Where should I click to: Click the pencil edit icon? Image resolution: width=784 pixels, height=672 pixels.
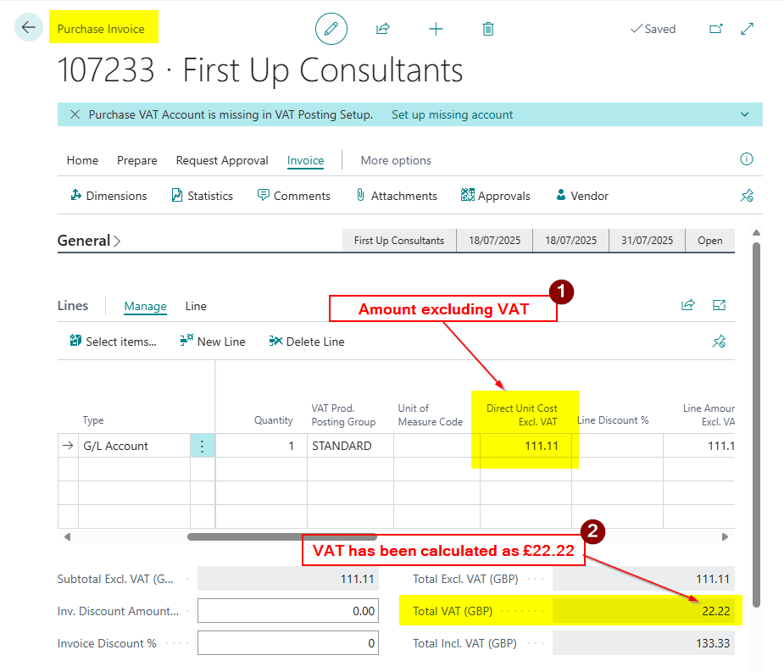coord(331,29)
